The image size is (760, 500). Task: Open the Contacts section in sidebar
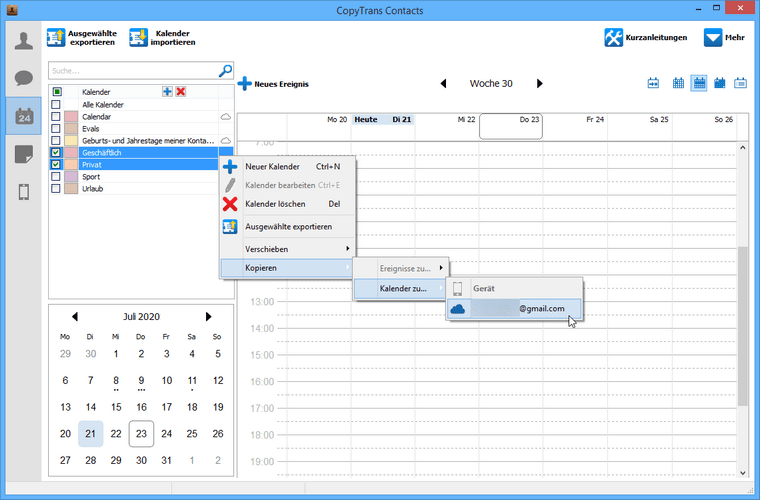click(x=24, y=41)
